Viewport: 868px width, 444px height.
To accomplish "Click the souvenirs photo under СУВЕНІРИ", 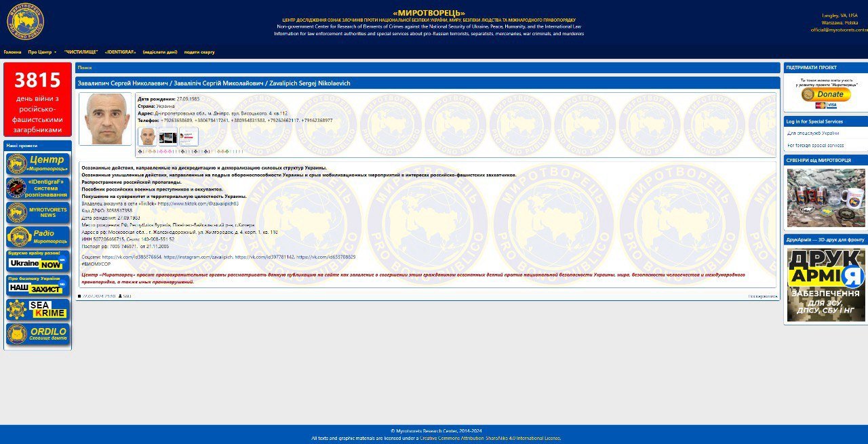I will coord(825,197).
